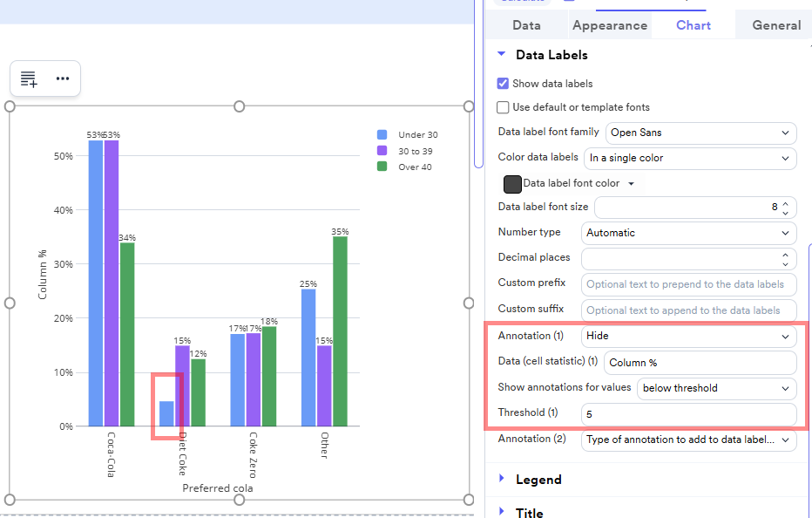Click the Over 40 legend marker
Screen dimensions: 812x518
click(382, 167)
